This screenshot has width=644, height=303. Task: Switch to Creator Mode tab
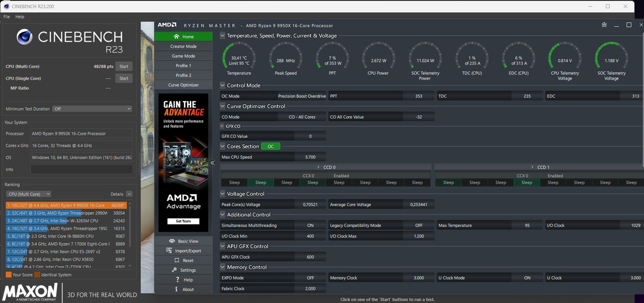click(184, 46)
